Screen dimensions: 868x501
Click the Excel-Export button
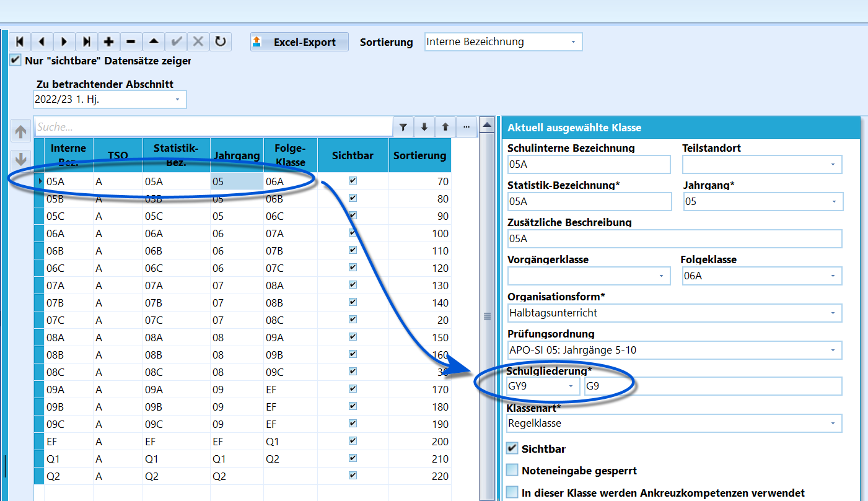point(299,42)
